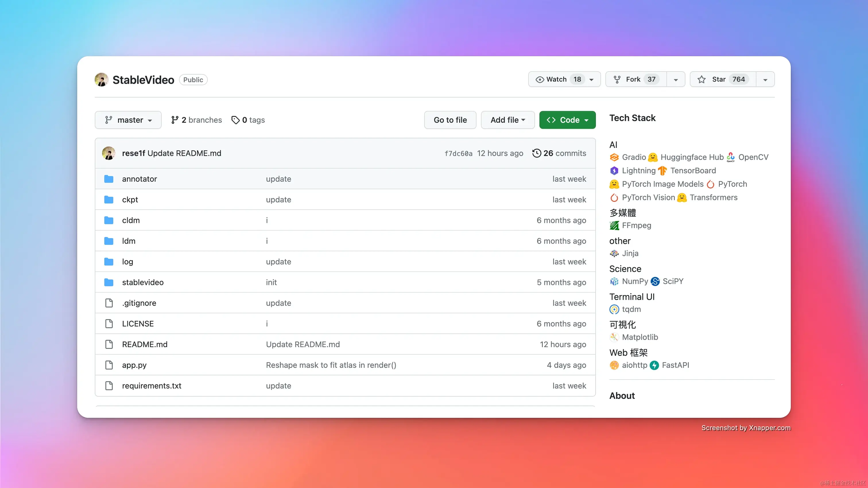The image size is (868, 488).
Task: Click the OpenCV logo icon
Action: point(730,157)
